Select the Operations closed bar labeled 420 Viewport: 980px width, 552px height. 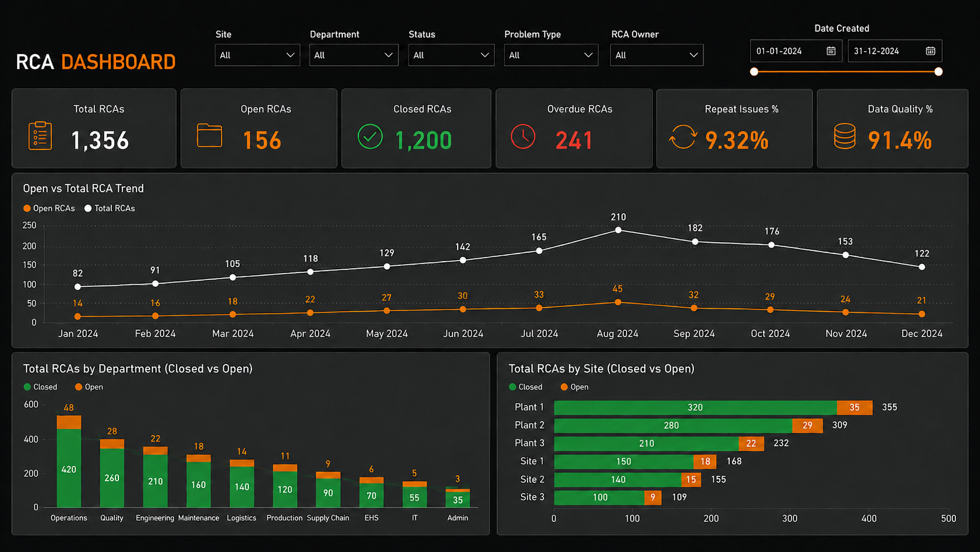[x=69, y=468]
